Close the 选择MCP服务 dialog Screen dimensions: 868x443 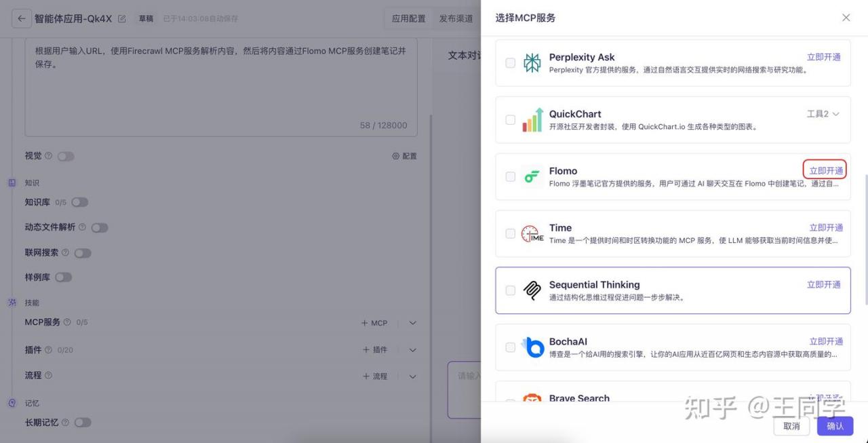tap(846, 18)
